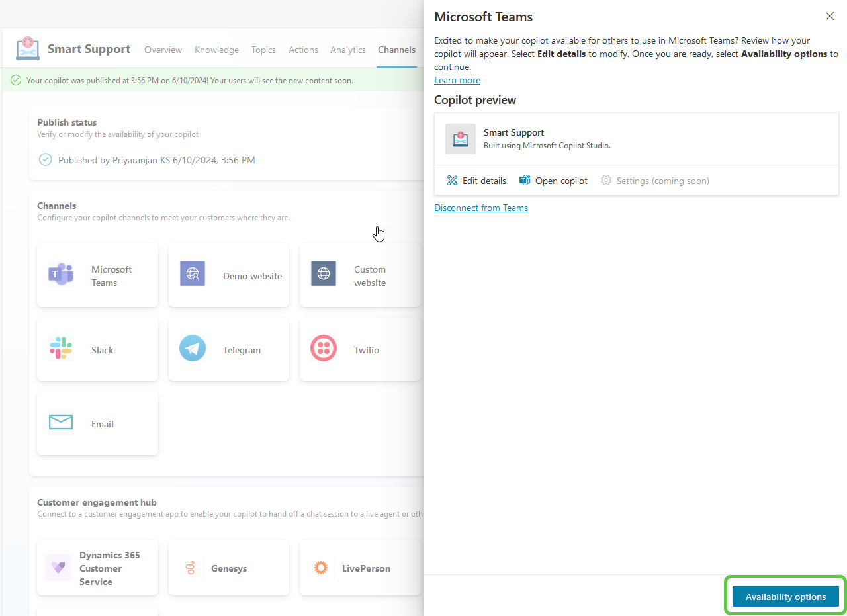Switch to the Knowledge tab
Screen dimensions: 847x616
[216, 50]
